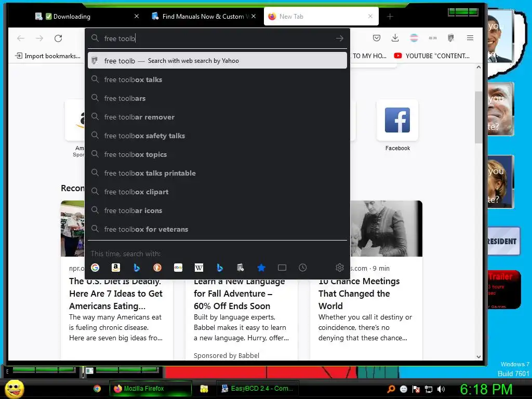Click the Forward navigation arrow
This screenshot has height=399, width=532.
pyautogui.click(x=39, y=38)
